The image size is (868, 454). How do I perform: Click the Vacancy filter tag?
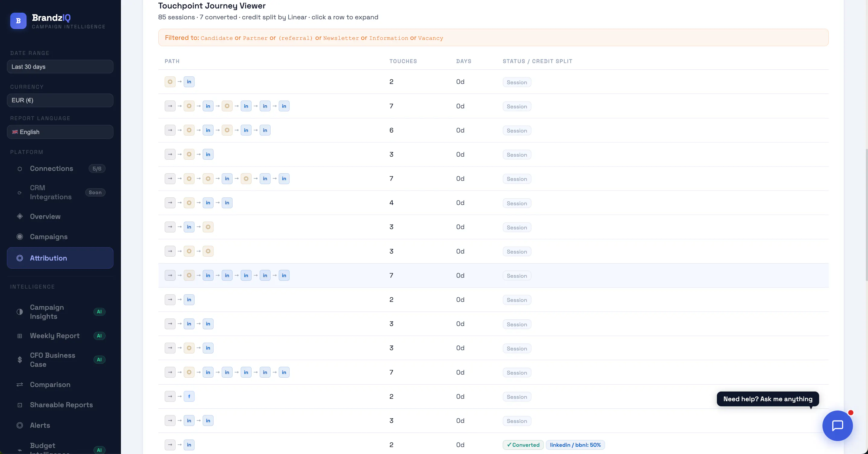(431, 38)
